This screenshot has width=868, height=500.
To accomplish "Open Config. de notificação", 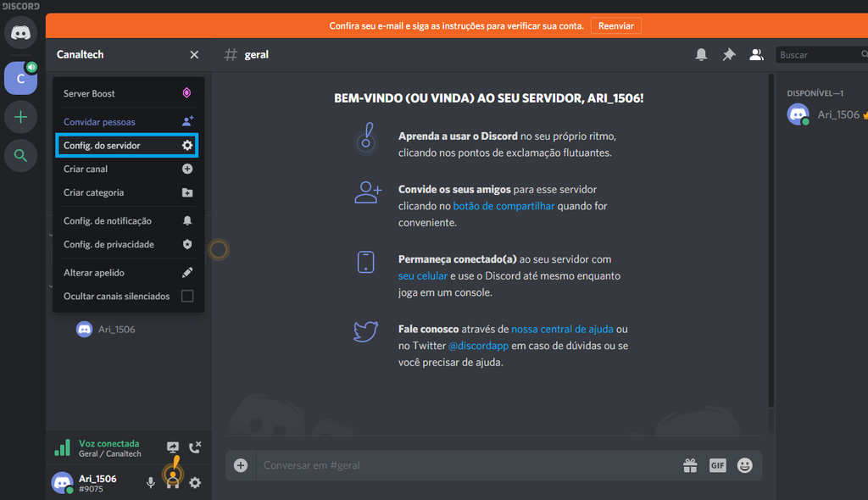I will 128,221.
